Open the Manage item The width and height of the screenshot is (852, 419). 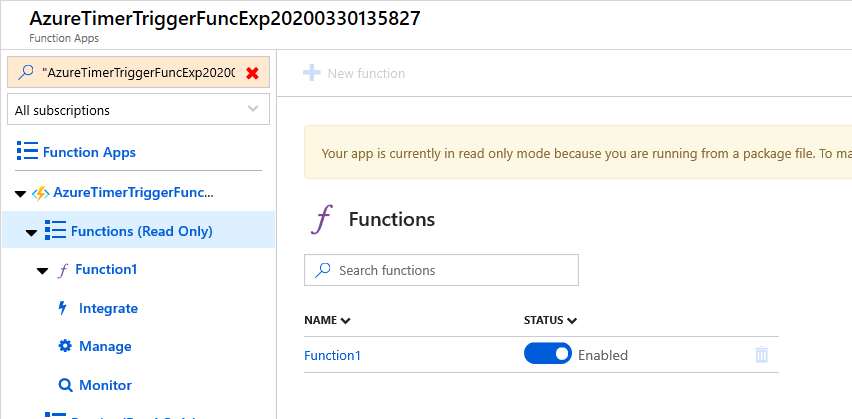click(105, 346)
